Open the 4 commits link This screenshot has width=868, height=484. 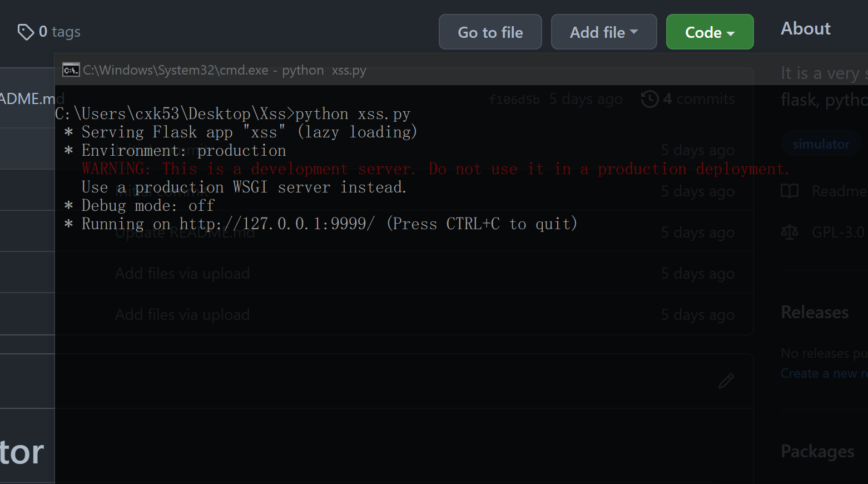tap(698, 99)
